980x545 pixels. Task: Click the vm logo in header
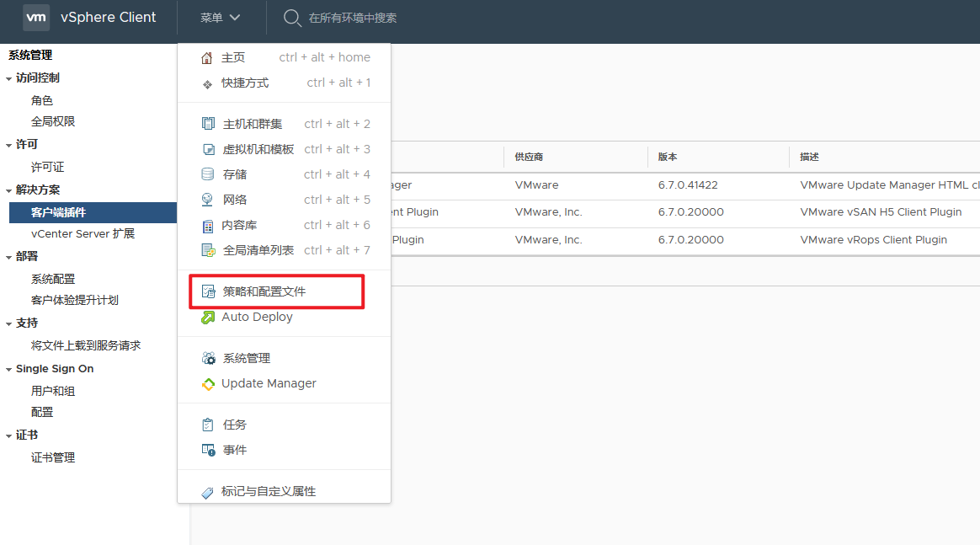[35, 18]
